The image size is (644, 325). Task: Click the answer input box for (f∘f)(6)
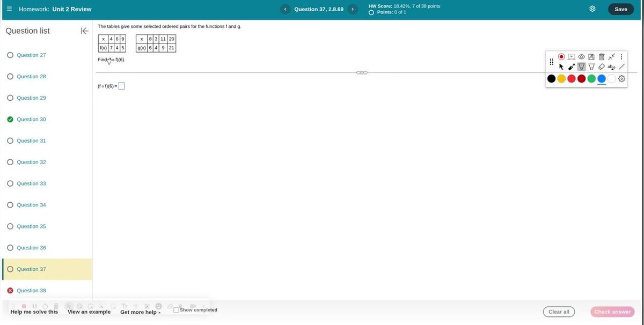point(121,86)
